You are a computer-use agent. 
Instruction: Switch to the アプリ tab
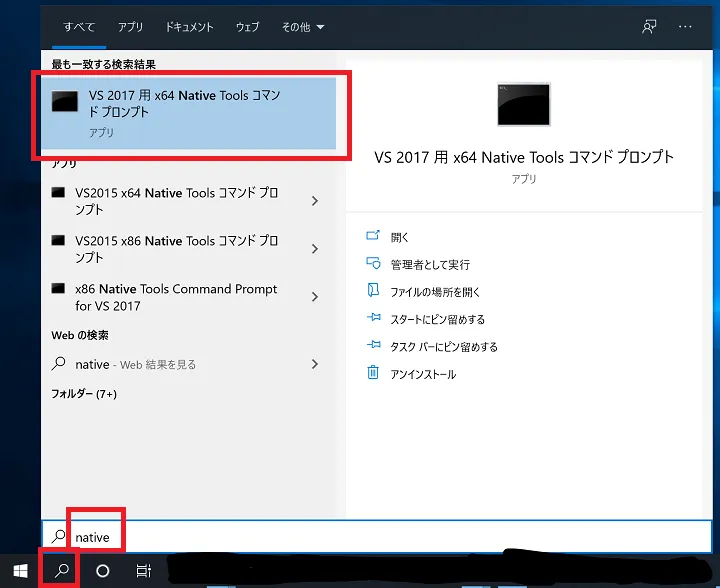click(x=130, y=27)
